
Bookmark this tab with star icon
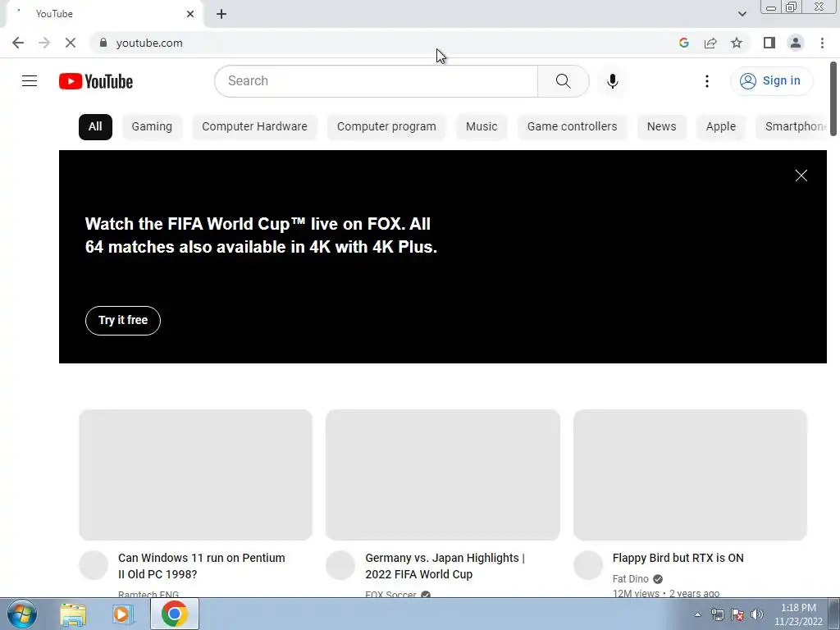pyautogui.click(x=737, y=43)
